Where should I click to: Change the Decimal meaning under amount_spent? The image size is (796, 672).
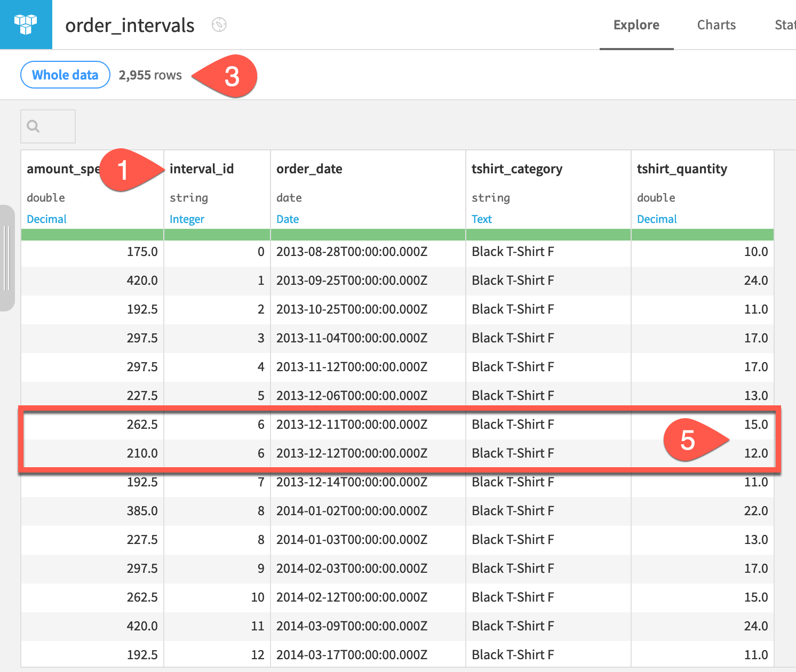(46, 219)
